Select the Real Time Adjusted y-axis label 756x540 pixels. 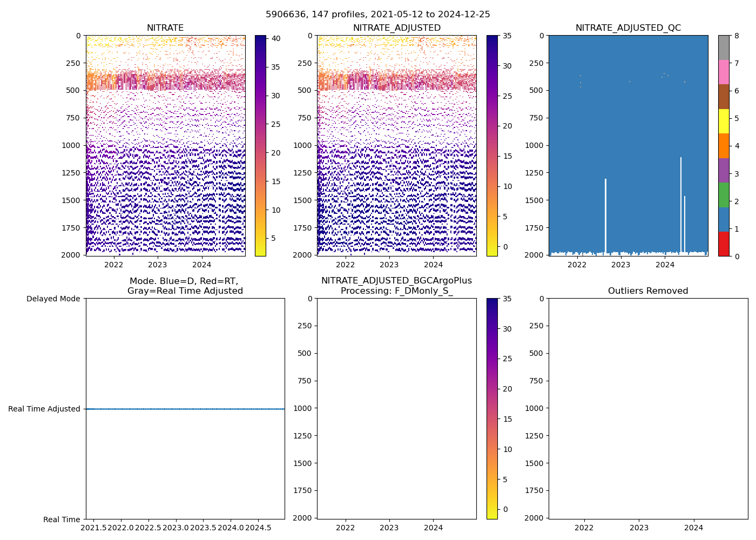[44, 409]
